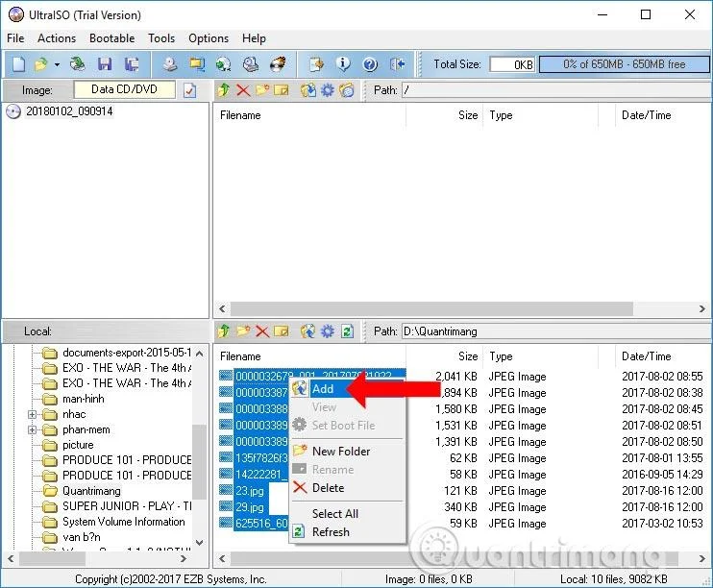
Task: Click the Compress ISO toolbar icon
Action: pyautogui.click(x=223, y=64)
